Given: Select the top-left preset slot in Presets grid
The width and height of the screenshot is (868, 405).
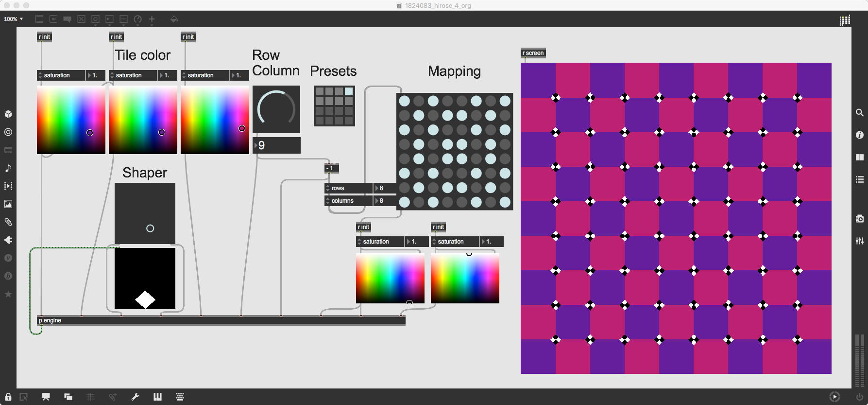Looking at the screenshot, I should pyautogui.click(x=320, y=91).
